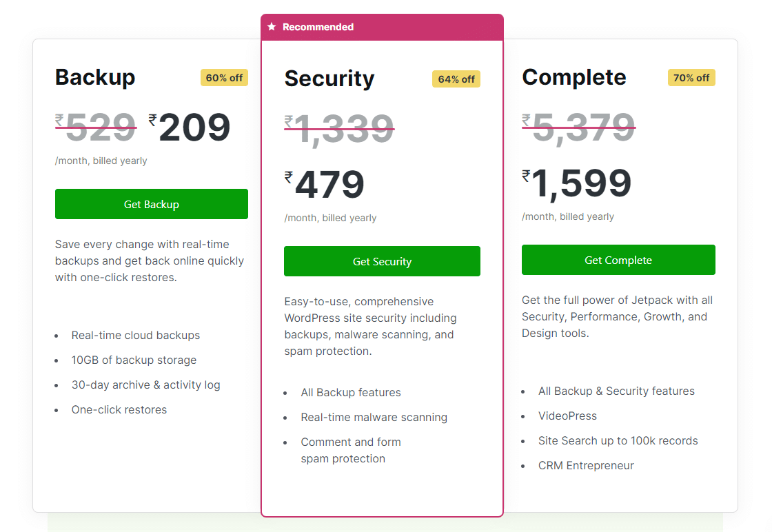The image size is (772, 532).
Task: Click the 10GB of backup storage item
Action: tap(134, 360)
